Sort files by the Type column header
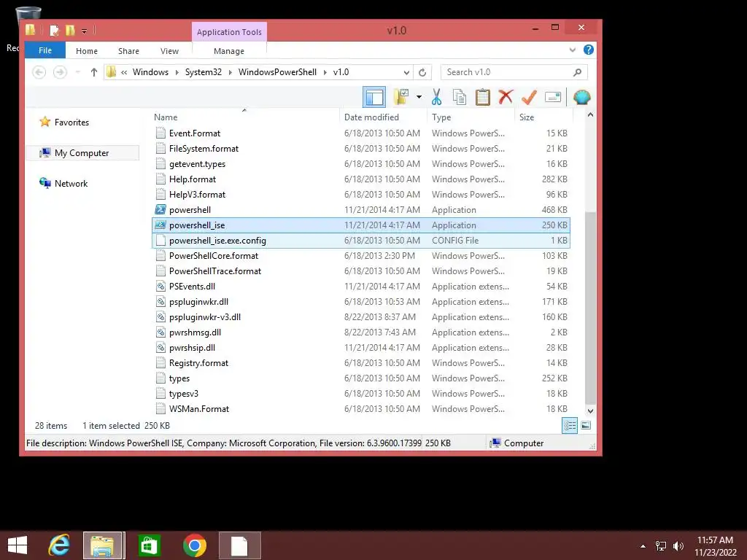Screen dimensions: 747x560 tap(471, 117)
